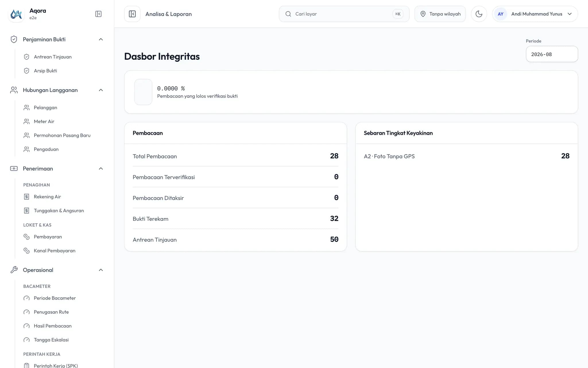Click the Penerimaan cash icon
The height and width of the screenshot is (368, 588).
pyautogui.click(x=14, y=168)
